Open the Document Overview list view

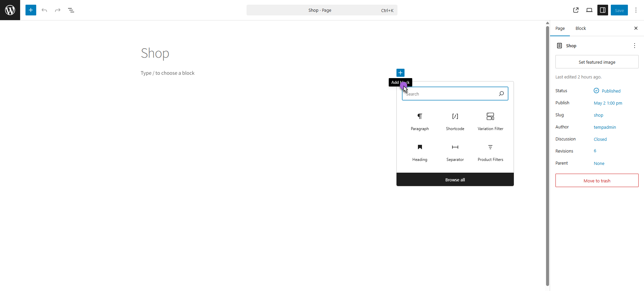(71, 10)
